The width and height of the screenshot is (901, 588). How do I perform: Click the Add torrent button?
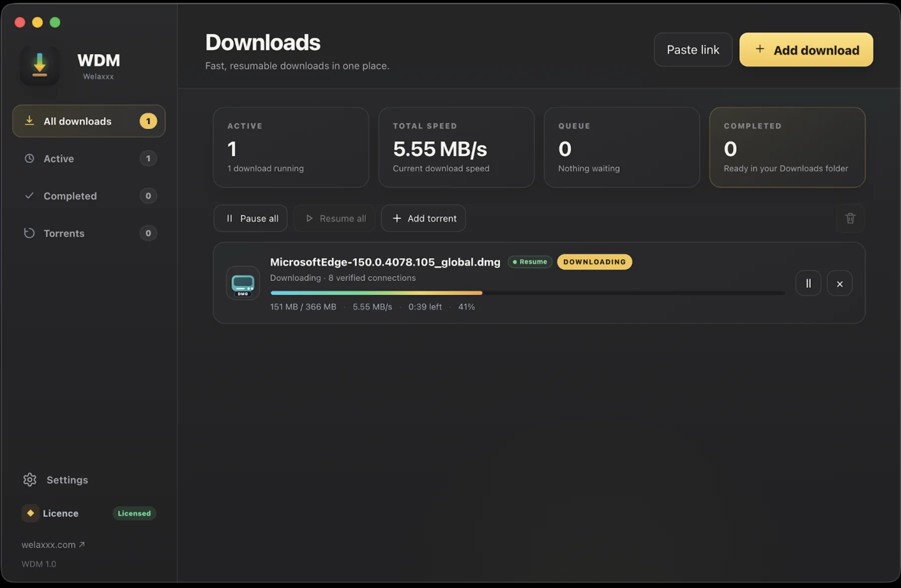point(423,218)
